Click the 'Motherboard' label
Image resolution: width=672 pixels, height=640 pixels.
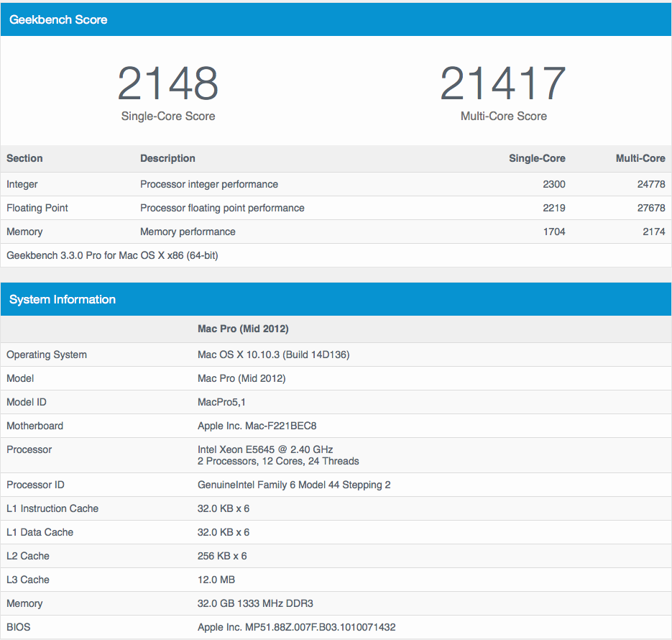[34, 426]
